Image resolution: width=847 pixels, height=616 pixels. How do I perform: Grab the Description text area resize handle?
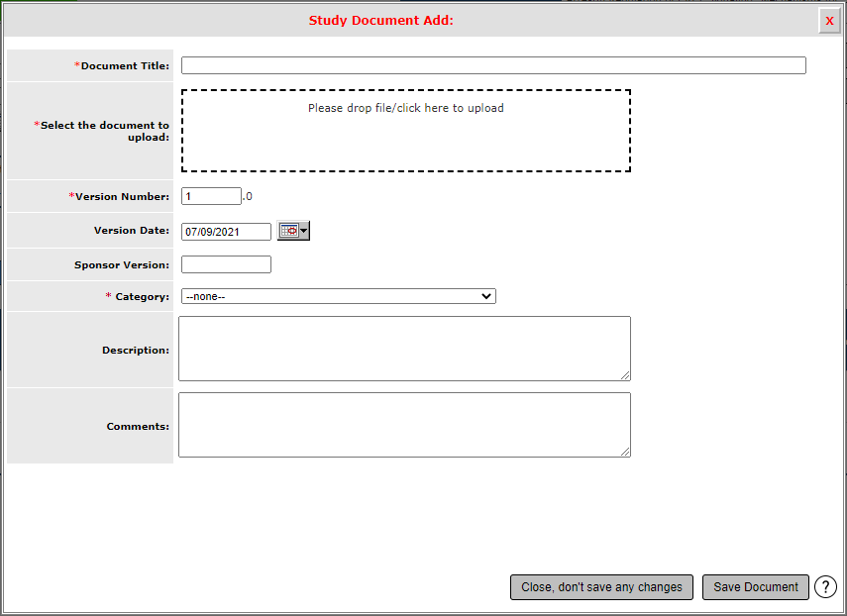click(625, 375)
